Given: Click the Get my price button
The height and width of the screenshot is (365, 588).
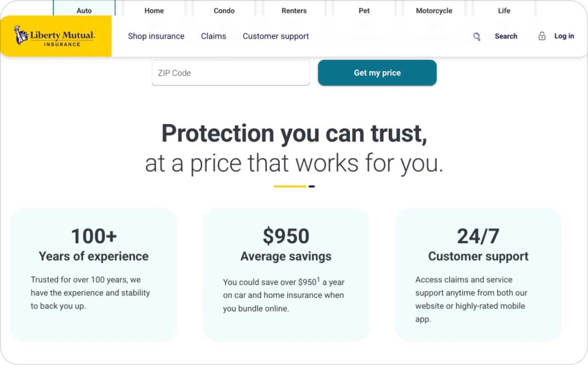Looking at the screenshot, I should [x=377, y=73].
